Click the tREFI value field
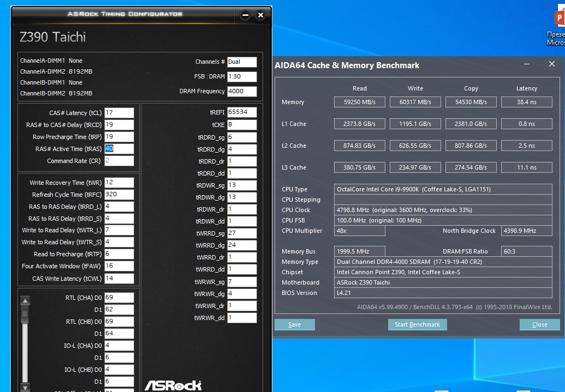 click(x=242, y=112)
